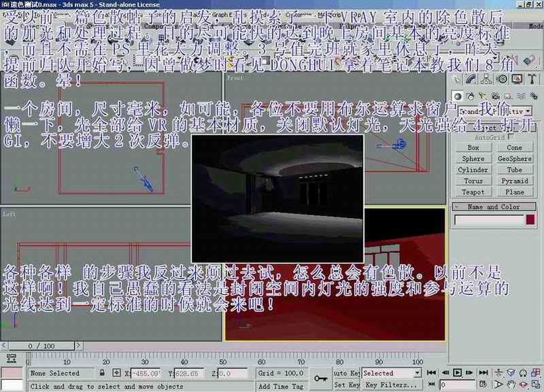Select the Cameras category icon
Viewport: 544px width, 392px height.
point(496,96)
